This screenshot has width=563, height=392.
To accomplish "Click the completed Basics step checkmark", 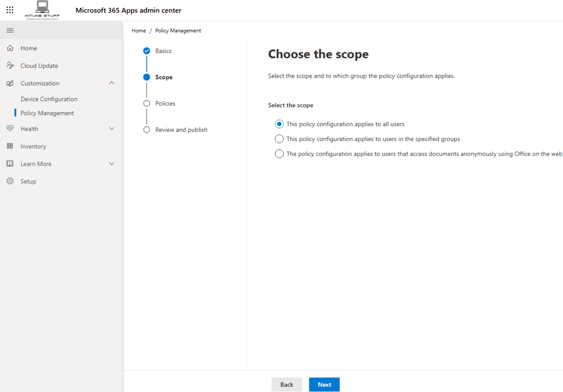I will pyautogui.click(x=146, y=51).
